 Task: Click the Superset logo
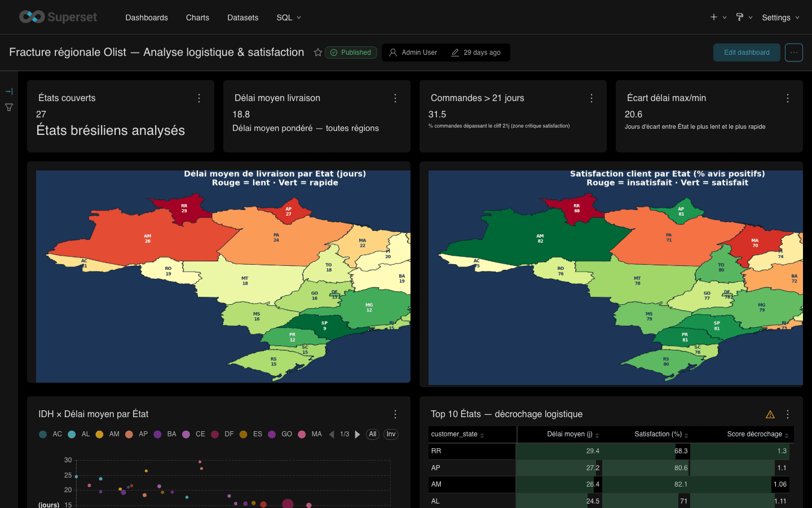point(58,17)
